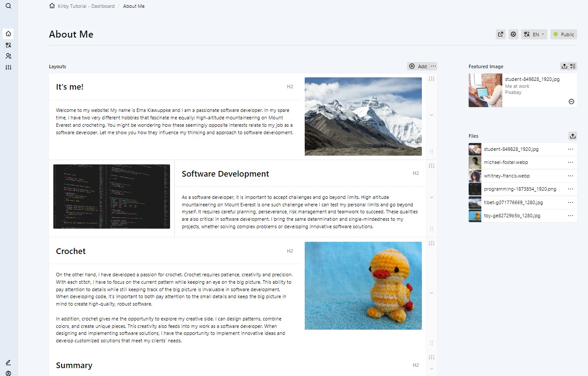Select the programming code image block
The height and width of the screenshot is (376, 588).
coord(111,196)
